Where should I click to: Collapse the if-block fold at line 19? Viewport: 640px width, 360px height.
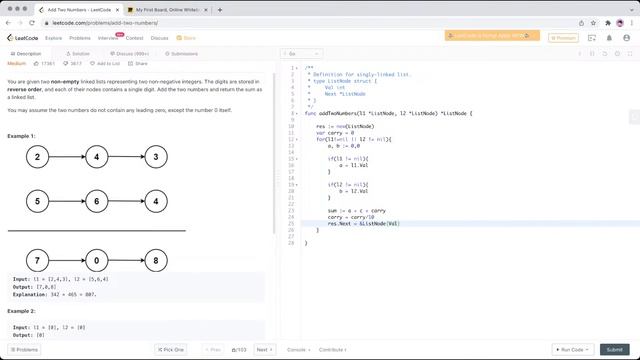[297, 185]
